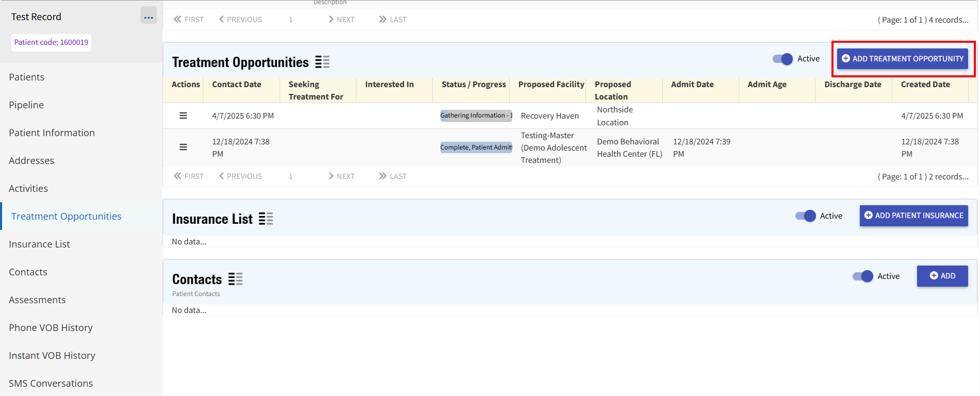
Task: Open actions menu for 12/18/2024 treatment row
Action: [183, 147]
